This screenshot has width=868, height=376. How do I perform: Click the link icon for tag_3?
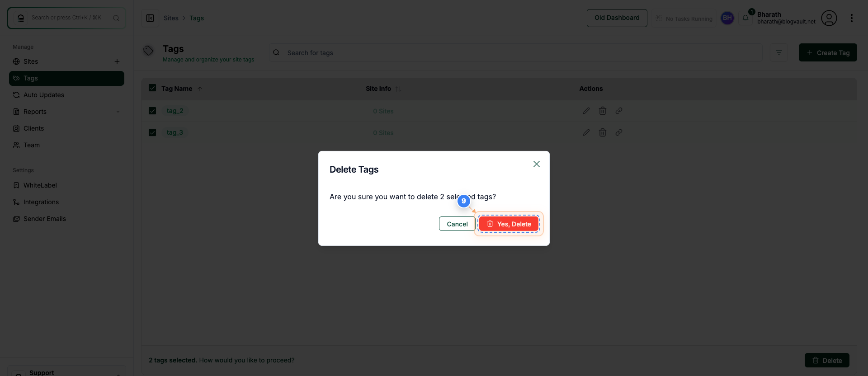(x=619, y=132)
